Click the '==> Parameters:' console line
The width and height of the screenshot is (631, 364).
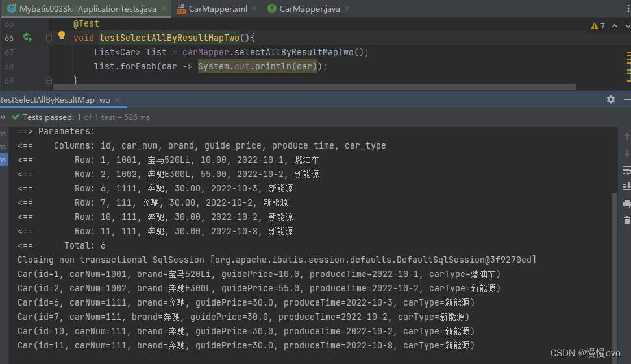coord(56,132)
